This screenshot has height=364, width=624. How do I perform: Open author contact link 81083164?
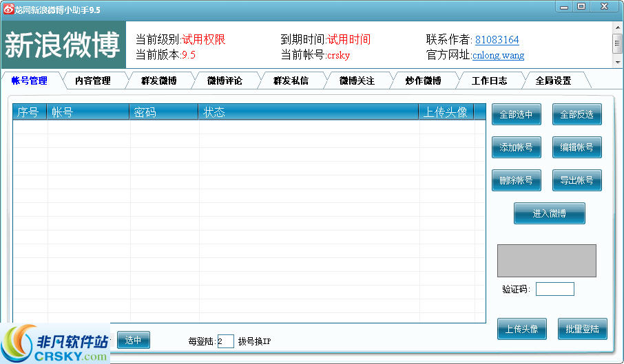click(x=497, y=40)
